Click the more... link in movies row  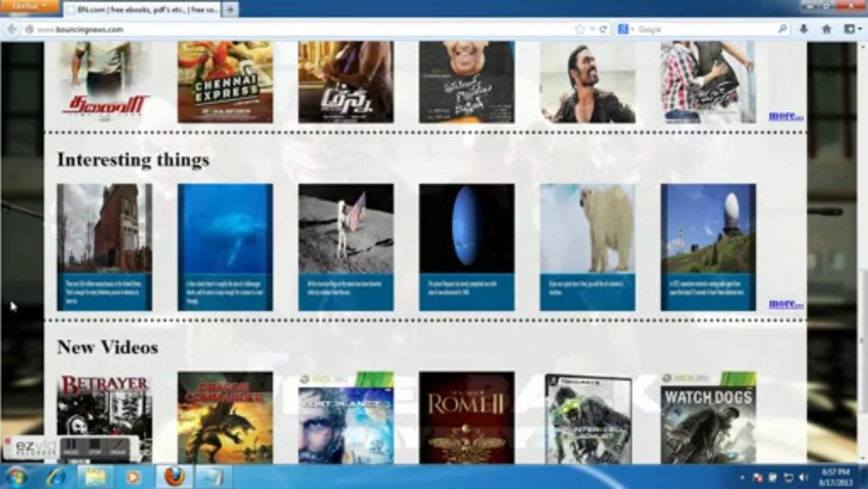coord(785,115)
